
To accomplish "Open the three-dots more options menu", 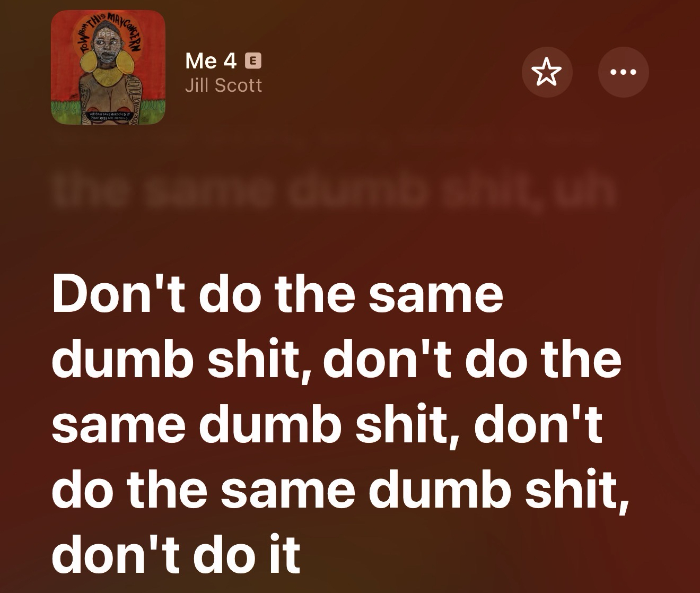I will click(623, 72).
